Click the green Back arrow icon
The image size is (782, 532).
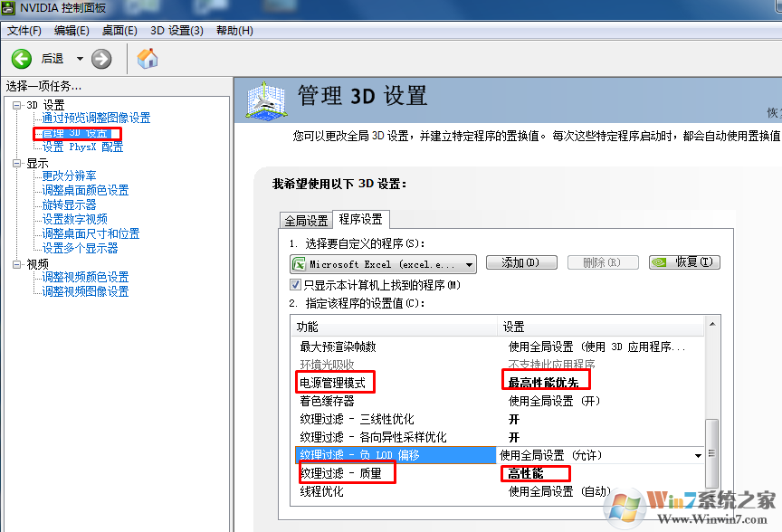[x=22, y=59]
